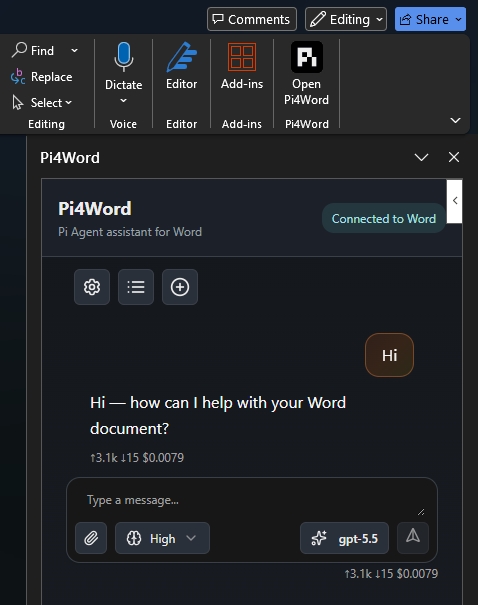Choose model via gpt-5.5 button
This screenshot has width=478, height=605.
click(x=344, y=538)
